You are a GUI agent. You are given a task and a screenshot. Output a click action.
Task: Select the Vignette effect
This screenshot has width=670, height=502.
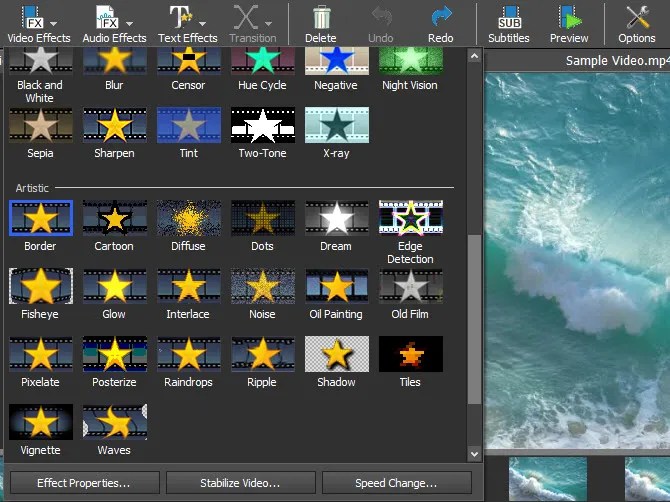(x=41, y=422)
